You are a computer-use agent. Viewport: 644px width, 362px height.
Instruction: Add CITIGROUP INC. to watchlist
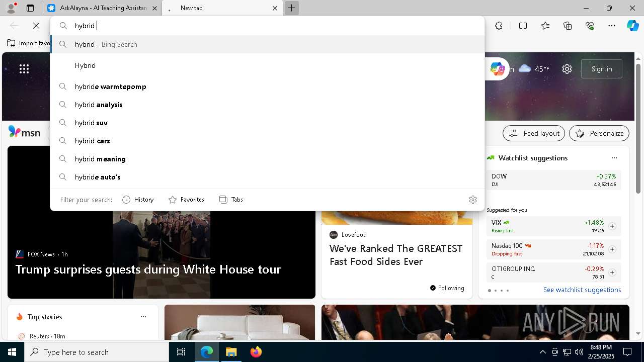[612, 273]
